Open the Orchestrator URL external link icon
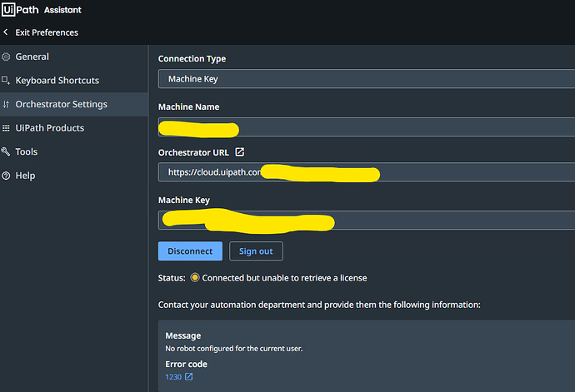Image resolution: width=575 pixels, height=392 pixels. pos(240,152)
